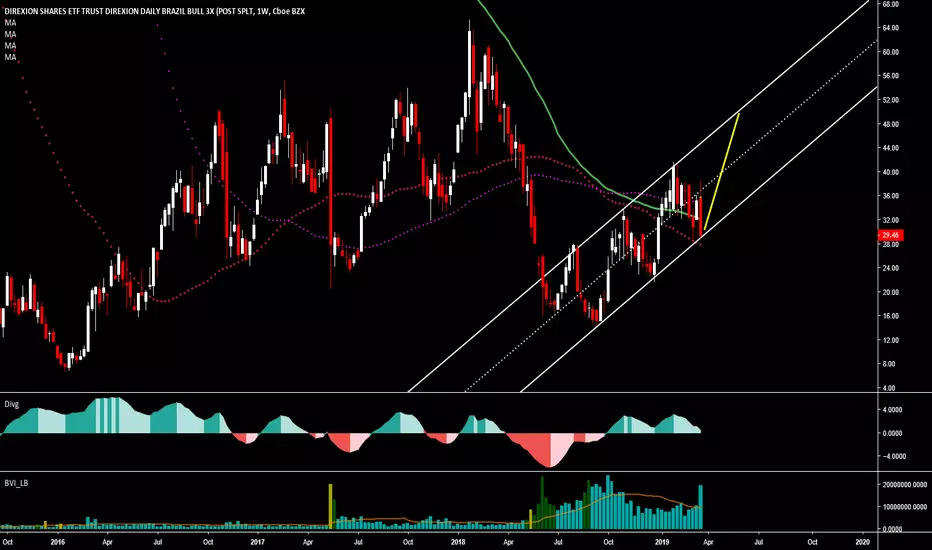
Task: Click the 4.0000 Divg scale value
Action: [x=892, y=410]
